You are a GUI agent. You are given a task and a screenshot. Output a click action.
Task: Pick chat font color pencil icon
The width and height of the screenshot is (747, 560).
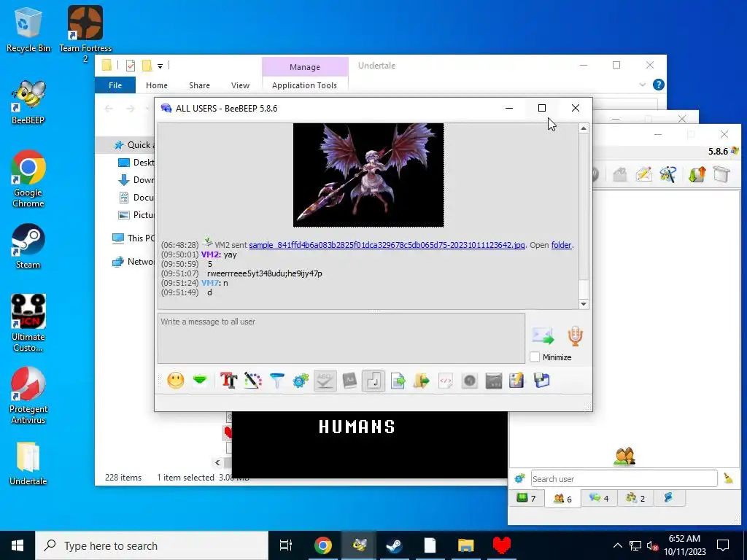point(253,381)
